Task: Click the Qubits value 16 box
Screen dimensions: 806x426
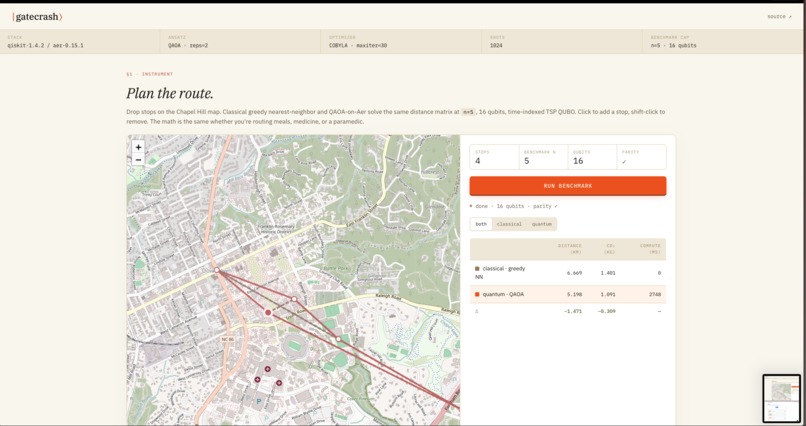Action: pos(592,157)
